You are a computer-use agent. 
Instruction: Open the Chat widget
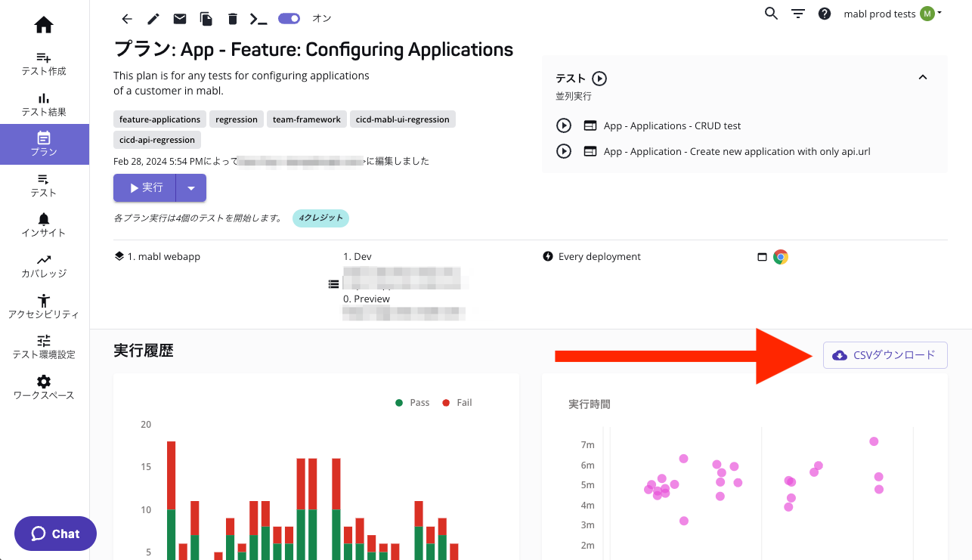55,534
